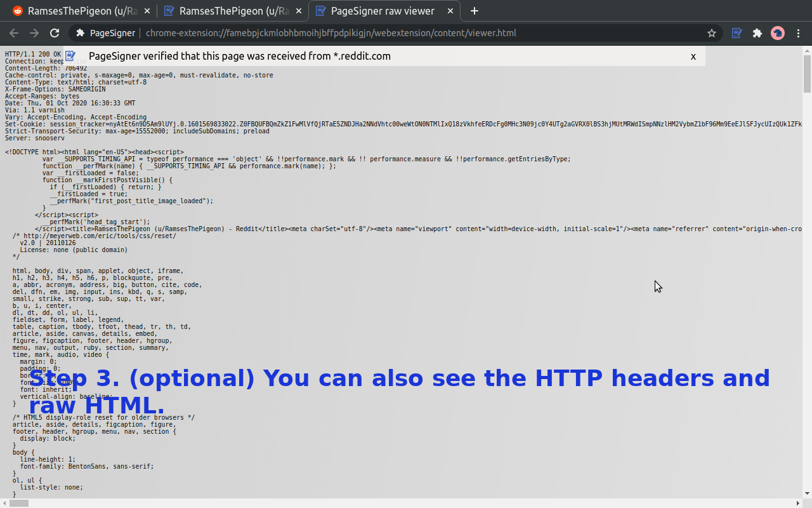The image size is (812, 508).
Task: Close the PageSigner raw viewer tab
Action: (x=451, y=11)
